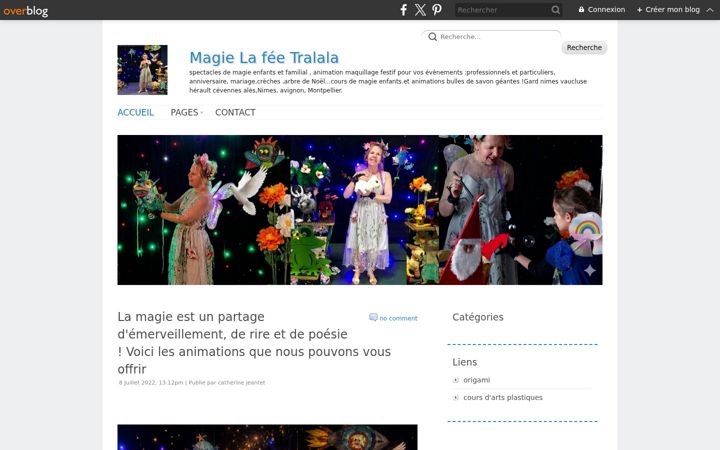Go to the ACCUEIL menu item
720x450 pixels.
135,112
